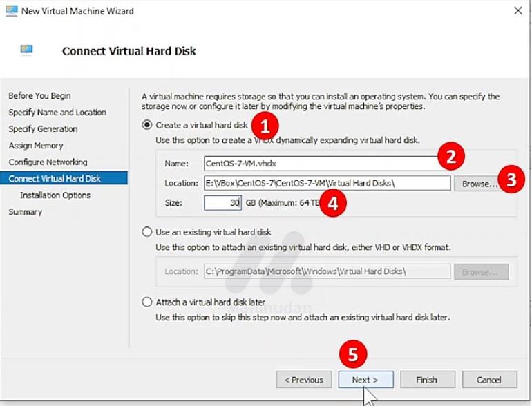Navigate to Configure Networking step

point(48,162)
